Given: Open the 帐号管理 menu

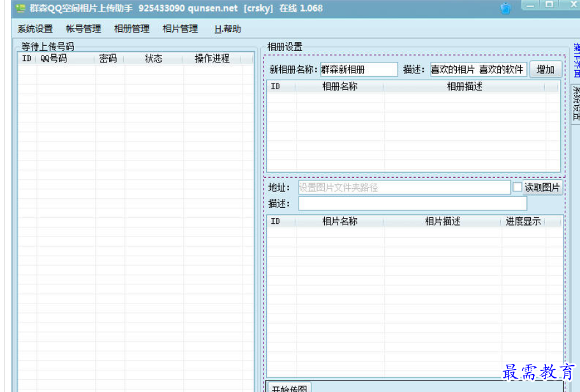Looking at the screenshot, I should click(83, 29).
